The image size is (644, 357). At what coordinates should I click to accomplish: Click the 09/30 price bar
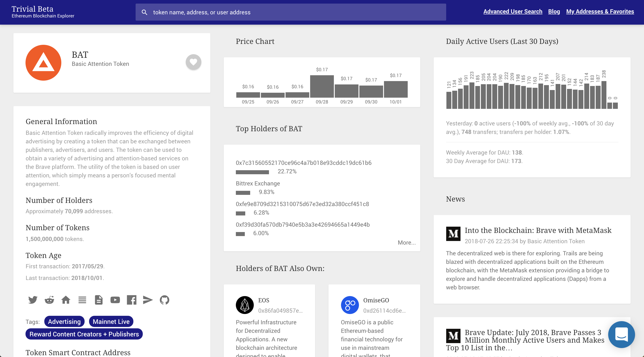tap(371, 91)
